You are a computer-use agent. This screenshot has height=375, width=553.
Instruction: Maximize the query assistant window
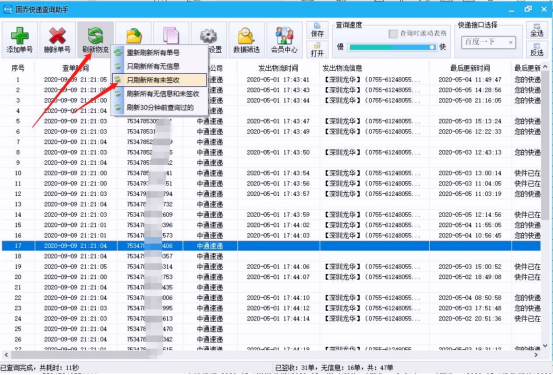click(528, 9)
